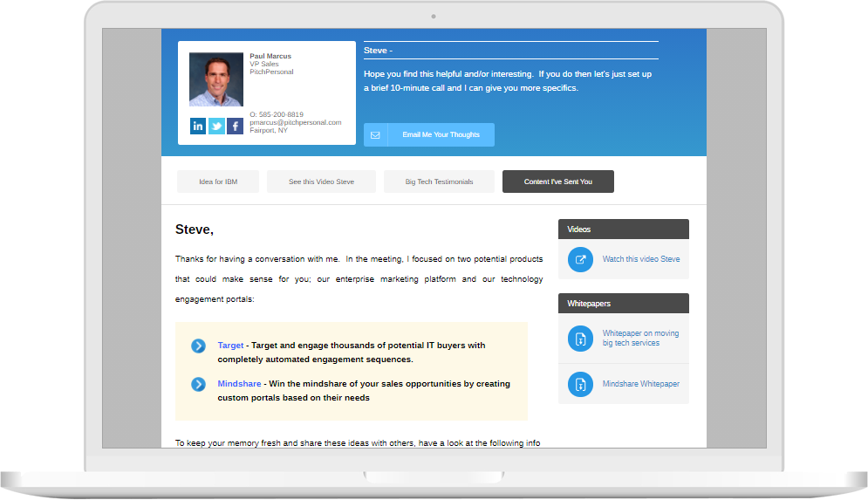Open Paul Marcus's LinkedIn profile icon
Image resolution: width=868 pixels, height=500 pixels.
(198, 127)
